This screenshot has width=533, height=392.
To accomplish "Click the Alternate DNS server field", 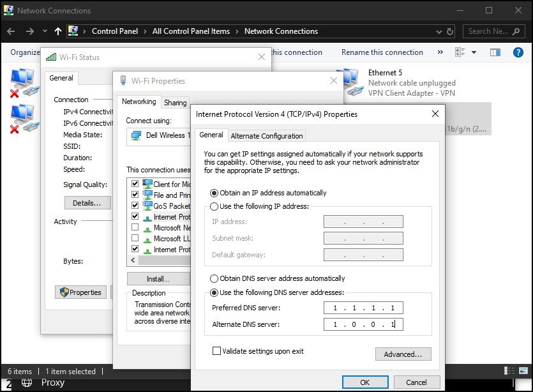I will (363, 324).
